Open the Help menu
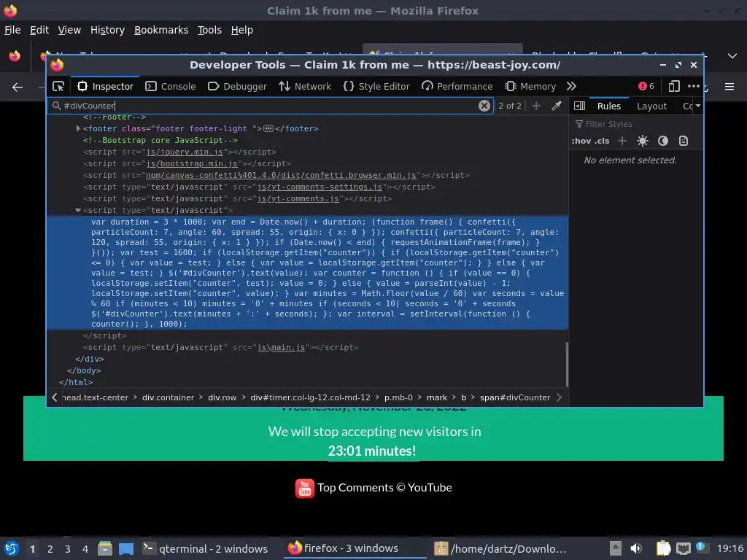The image size is (747, 560). coord(242,30)
